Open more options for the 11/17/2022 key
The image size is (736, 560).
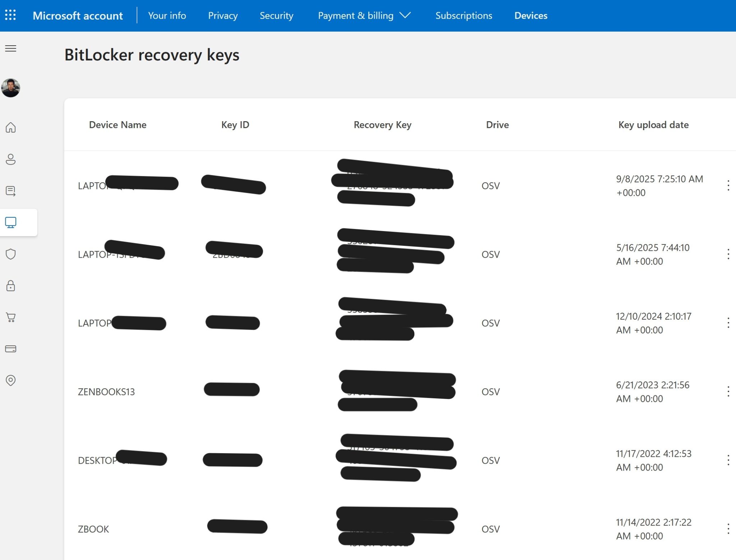point(728,460)
